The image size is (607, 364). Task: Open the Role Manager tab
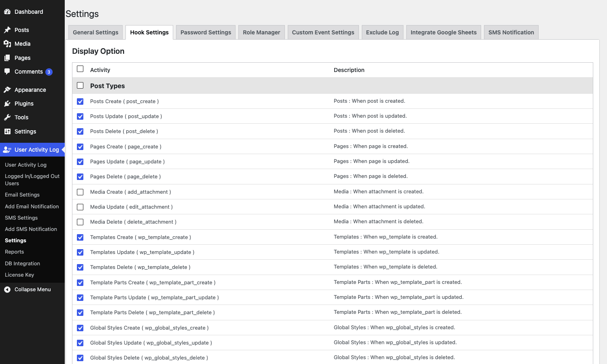261,32
